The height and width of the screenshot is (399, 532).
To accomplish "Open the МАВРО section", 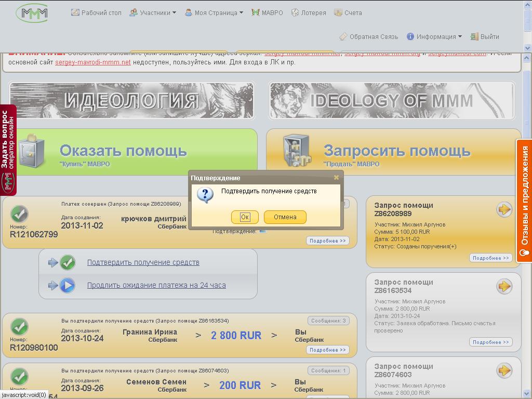I will tap(267, 12).
